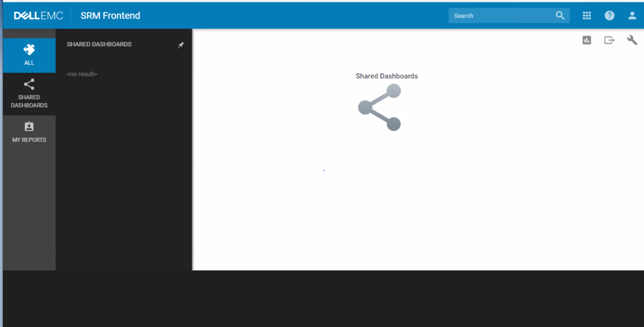The image size is (644, 327).
Task: Open the apps grid icon
Action: 586,16
